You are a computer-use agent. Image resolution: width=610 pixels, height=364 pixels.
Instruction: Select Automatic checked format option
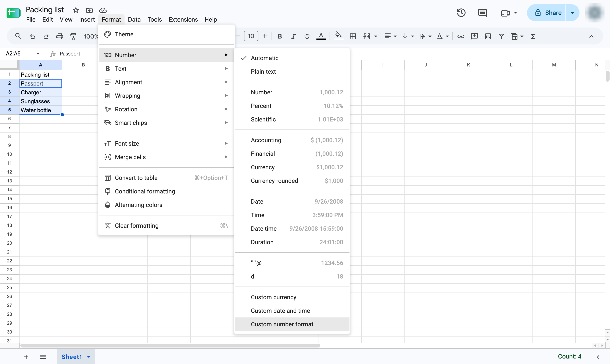292,58
